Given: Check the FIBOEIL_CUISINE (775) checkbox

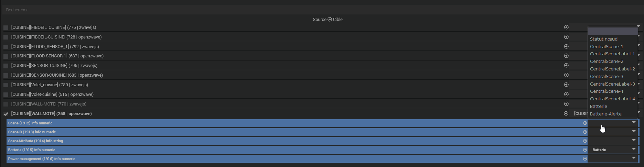Looking at the screenshot, I should [x=6, y=27].
